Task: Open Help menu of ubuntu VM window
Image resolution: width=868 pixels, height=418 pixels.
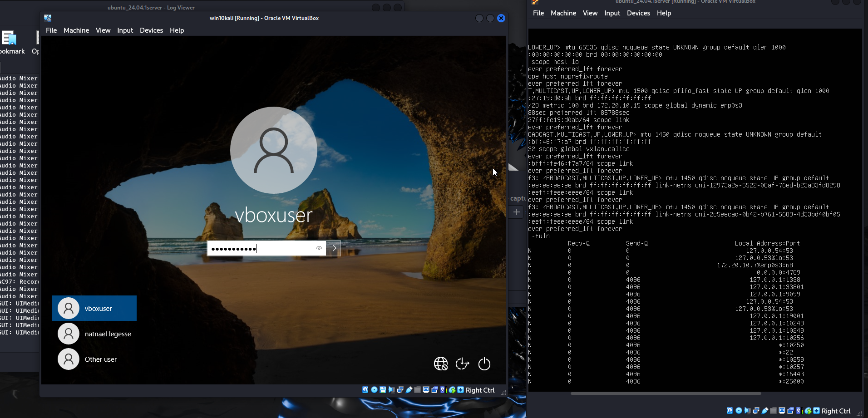Action: coord(664,13)
